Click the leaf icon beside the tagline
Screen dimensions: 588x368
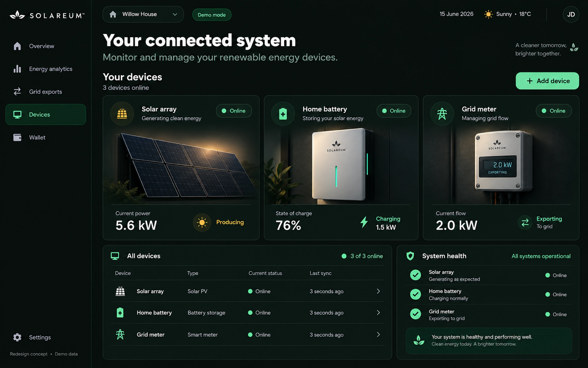point(574,47)
